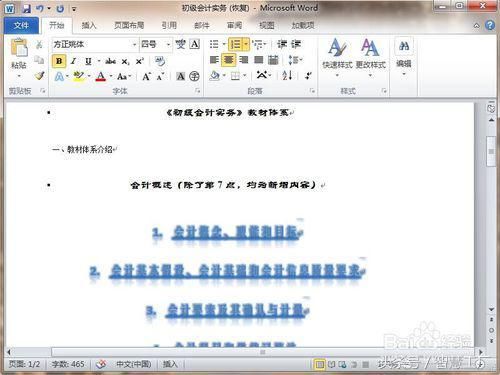The height and width of the screenshot is (375, 500).
Task: Apply distributed alignment
Action: pyautogui.click(x=273, y=60)
